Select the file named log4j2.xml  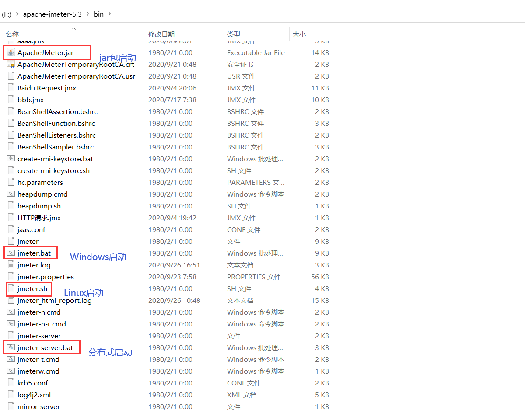coord(34,395)
